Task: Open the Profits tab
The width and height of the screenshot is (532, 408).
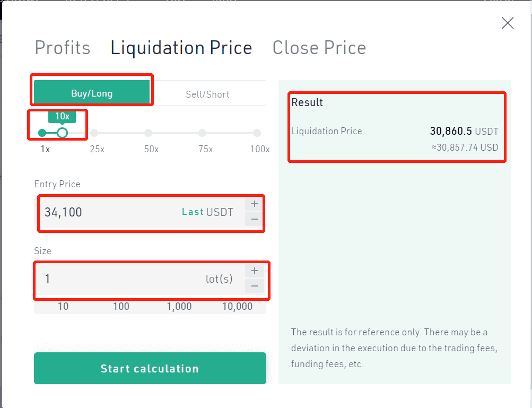Action: [x=63, y=48]
